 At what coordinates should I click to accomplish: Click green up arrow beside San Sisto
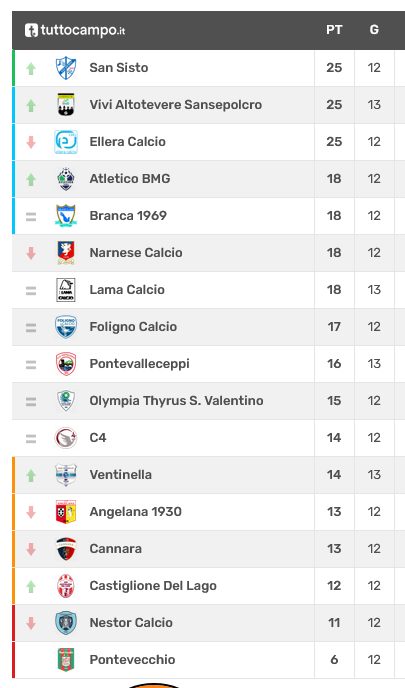(31, 68)
